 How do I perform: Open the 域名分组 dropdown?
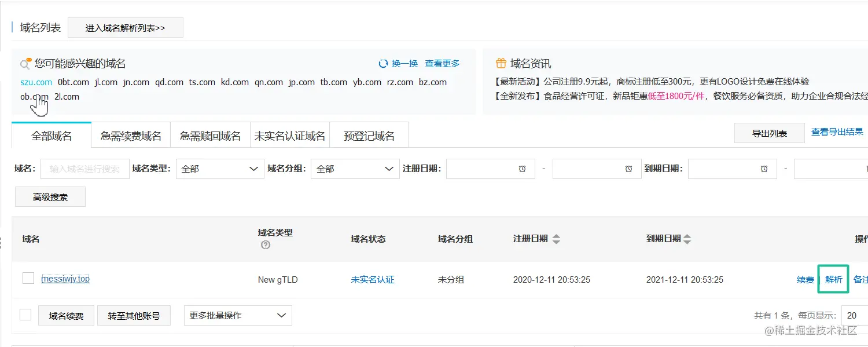pos(355,169)
